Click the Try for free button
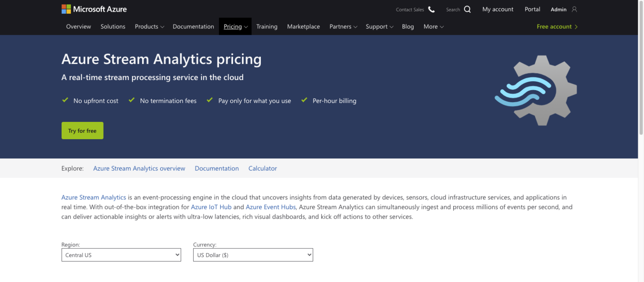The image size is (644, 282). [82, 130]
